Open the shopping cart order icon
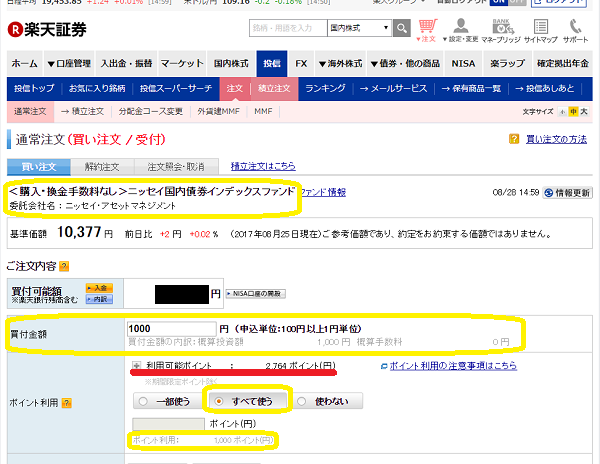The width and height of the screenshot is (600, 464). [427, 31]
